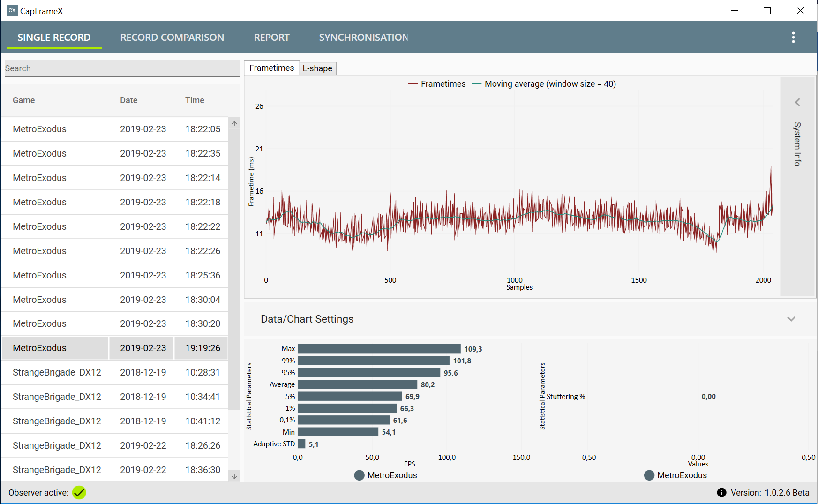Select StrangeBrigade_DX12 record at 18:26:26
The width and height of the screenshot is (818, 504).
(115, 445)
